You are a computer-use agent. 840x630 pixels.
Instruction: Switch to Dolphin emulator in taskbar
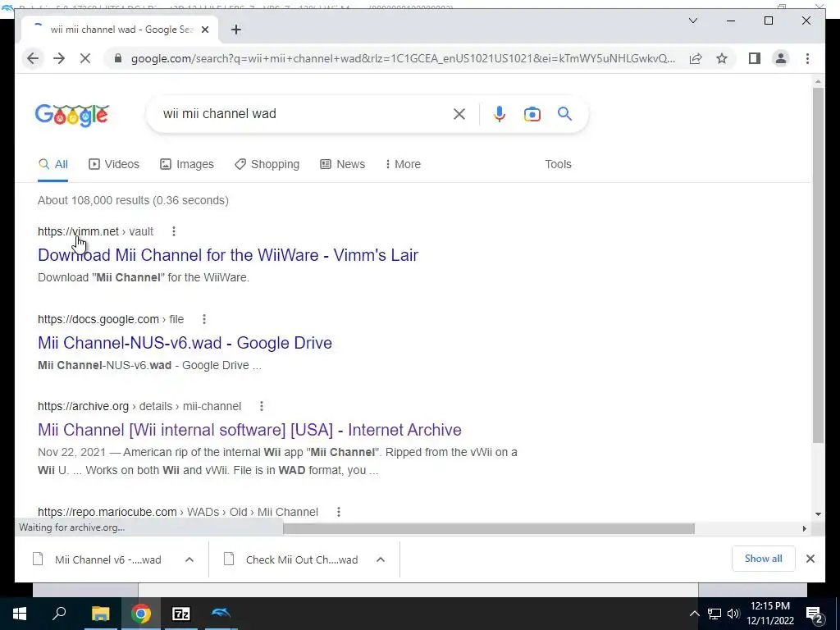click(221, 614)
